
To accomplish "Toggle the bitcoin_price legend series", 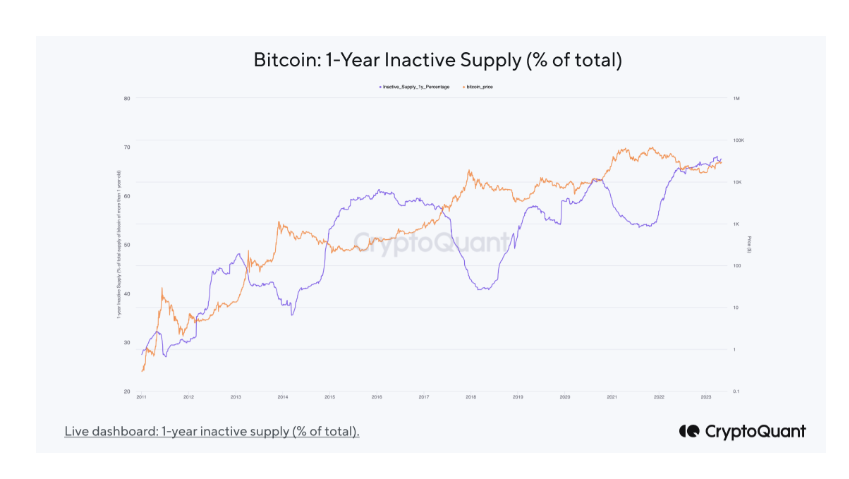I will tap(481, 88).
